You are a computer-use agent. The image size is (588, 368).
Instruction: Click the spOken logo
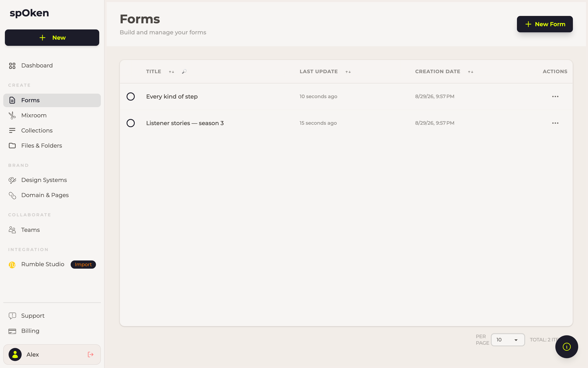29,13
